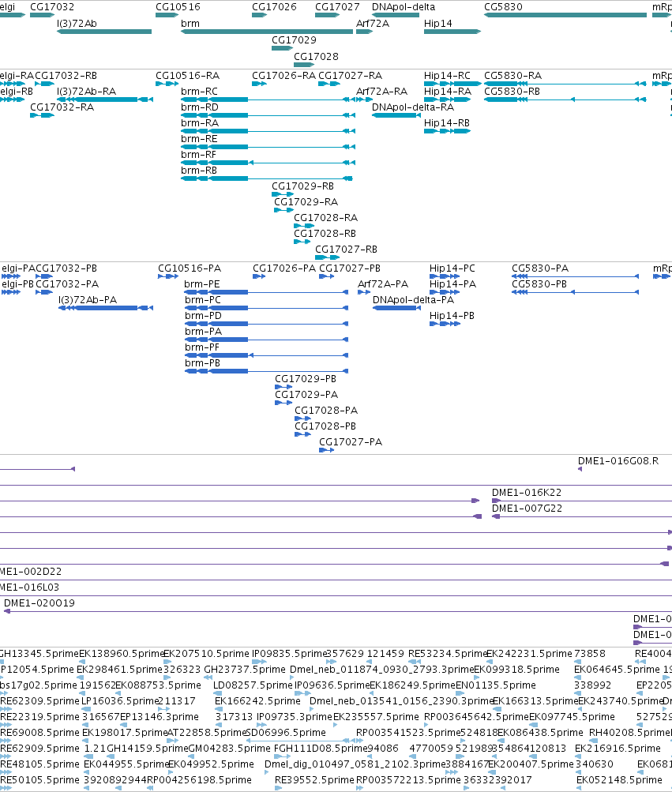This screenshot has width=672, height=792.
Task: Click the Hip14-PB protein label
Action: point(452,316)
